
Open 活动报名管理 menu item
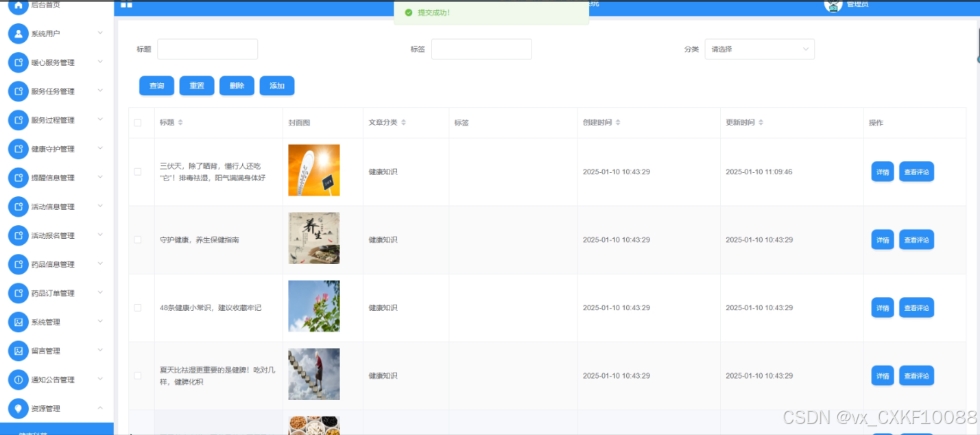point(57,235)
